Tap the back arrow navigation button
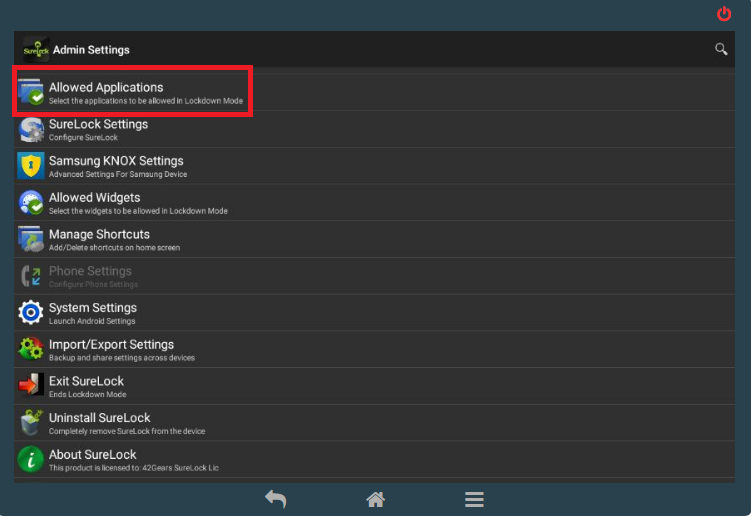Screen dimensions: 752x517 (276, 499)
